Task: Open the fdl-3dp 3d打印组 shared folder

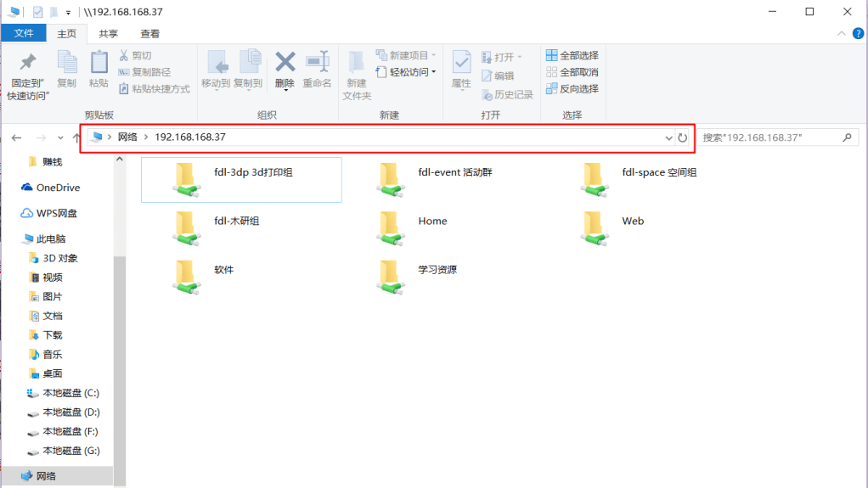Action: click(241, 179)
